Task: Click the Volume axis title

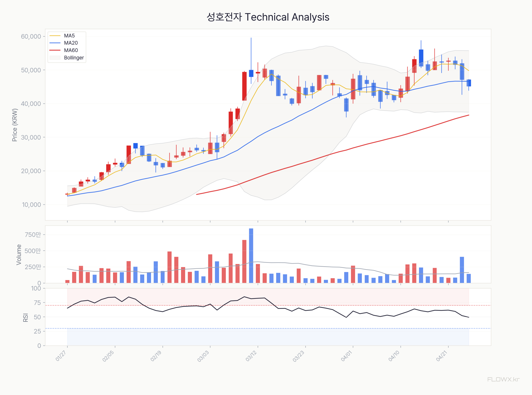Action: click(x=19, y=255)
